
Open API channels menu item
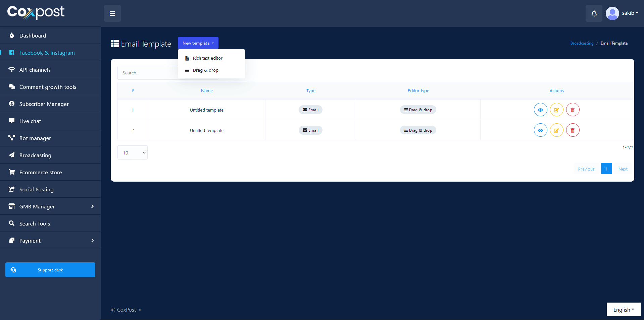[x=50, y=70]
